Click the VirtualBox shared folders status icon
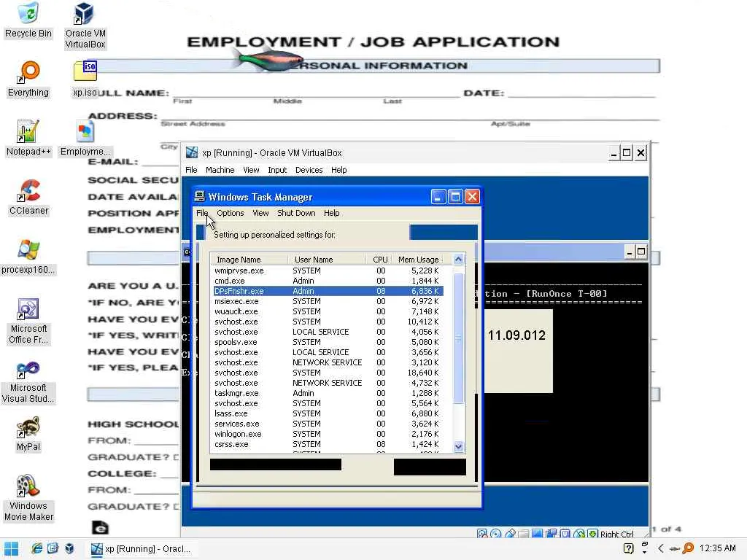Screen dimensions: 747x560 tap(523, 534)
